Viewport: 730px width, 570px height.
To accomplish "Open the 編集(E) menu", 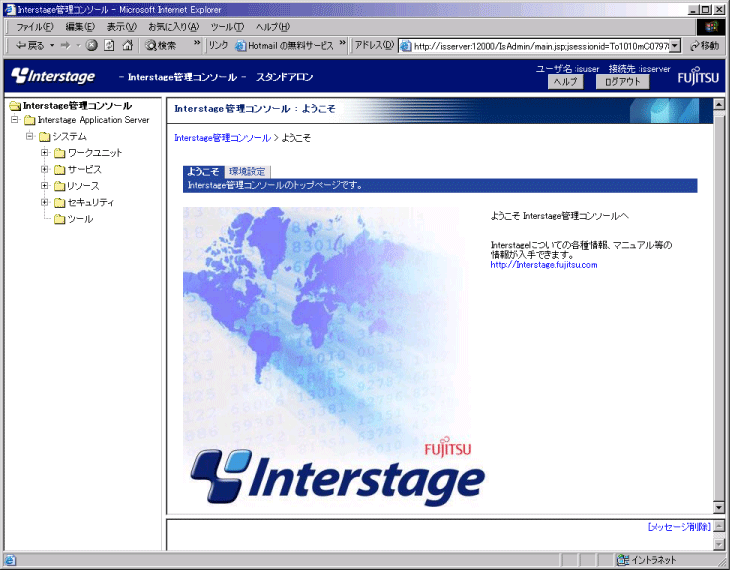I will 80,27.
